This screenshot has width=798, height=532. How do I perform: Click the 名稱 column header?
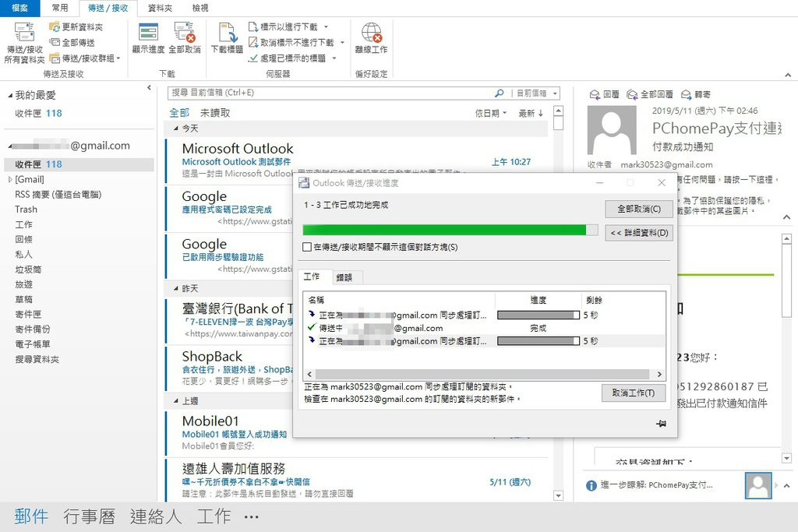[x=399, y=300]
